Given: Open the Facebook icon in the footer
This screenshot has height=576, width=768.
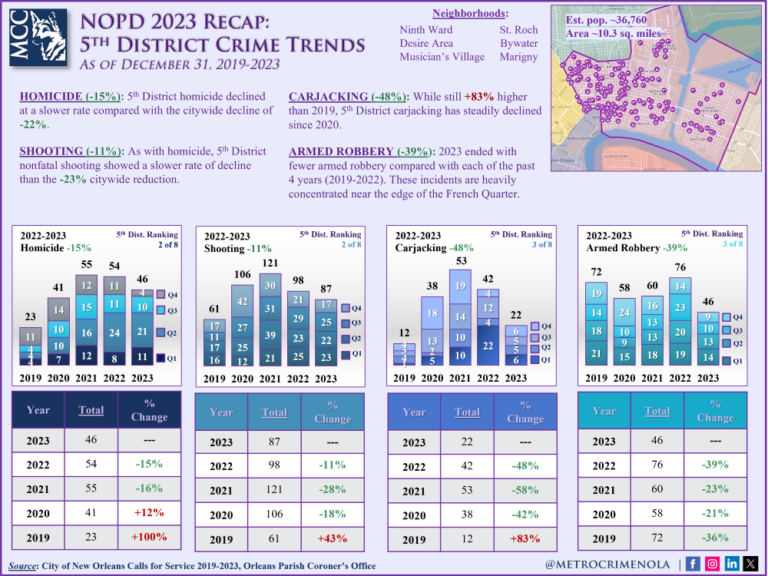Looking at the screenshot, I should 693,564.
